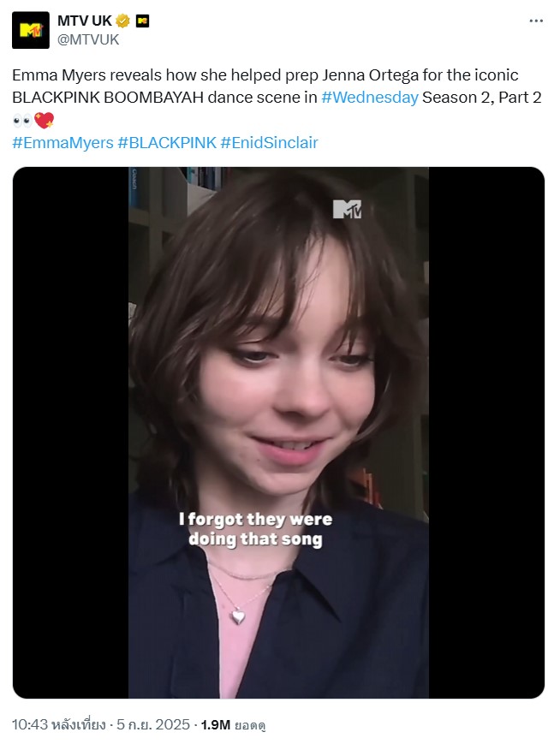Viewport: 560px width, 750px height.
Task: Click the gold verified badge
Action: [122, 21]
